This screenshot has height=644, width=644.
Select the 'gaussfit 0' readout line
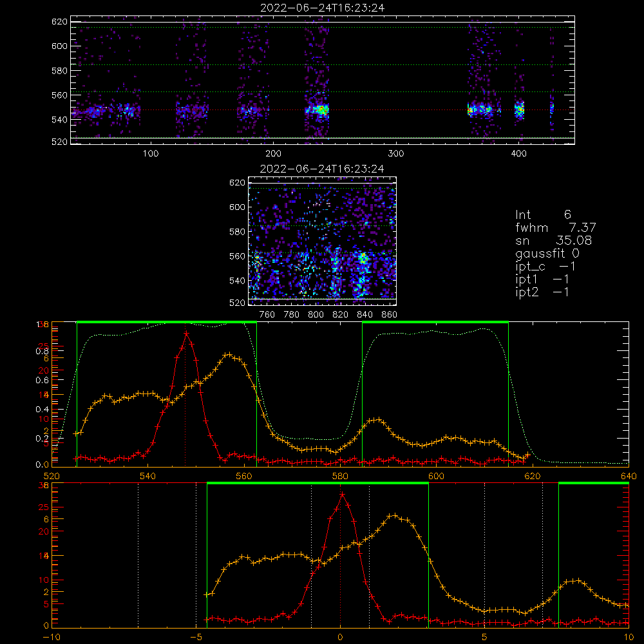(x=547, y=253)
